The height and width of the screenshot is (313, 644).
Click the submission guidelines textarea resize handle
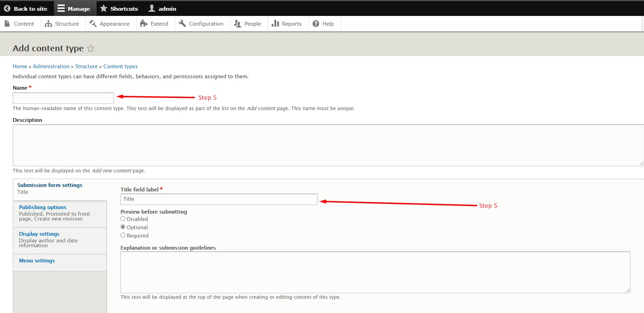[628, 290]
